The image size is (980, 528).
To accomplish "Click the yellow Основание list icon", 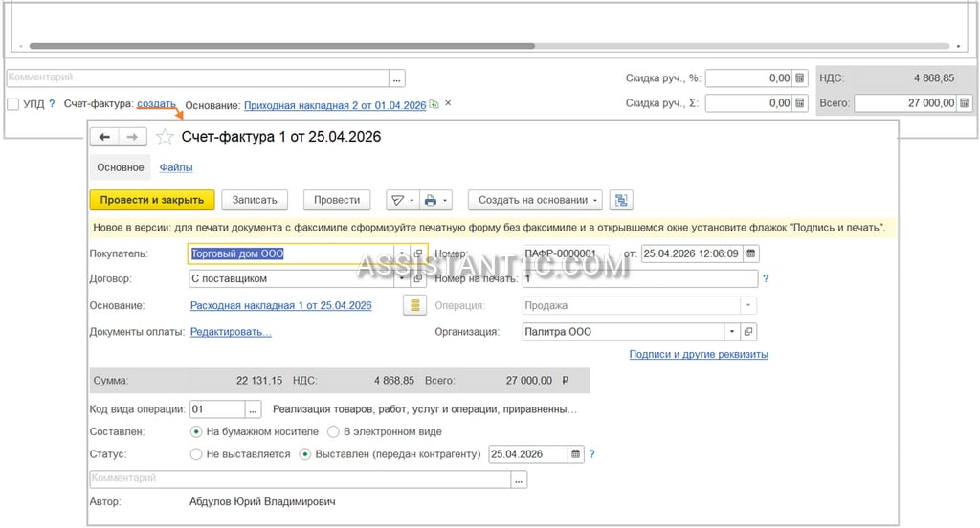I will 414,305.
